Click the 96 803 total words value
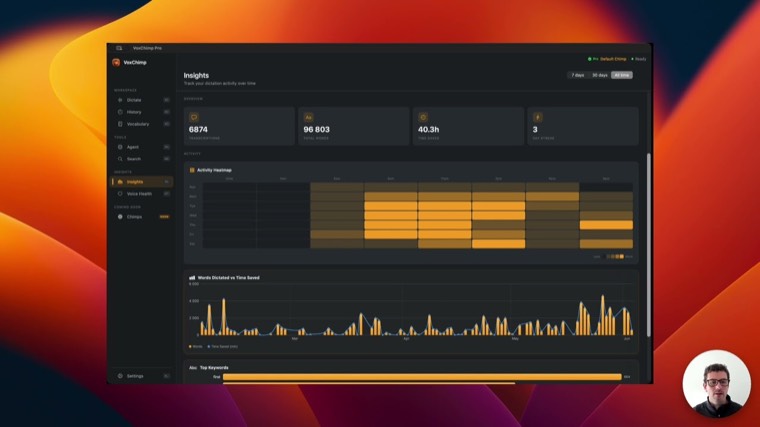 (317, 129)
